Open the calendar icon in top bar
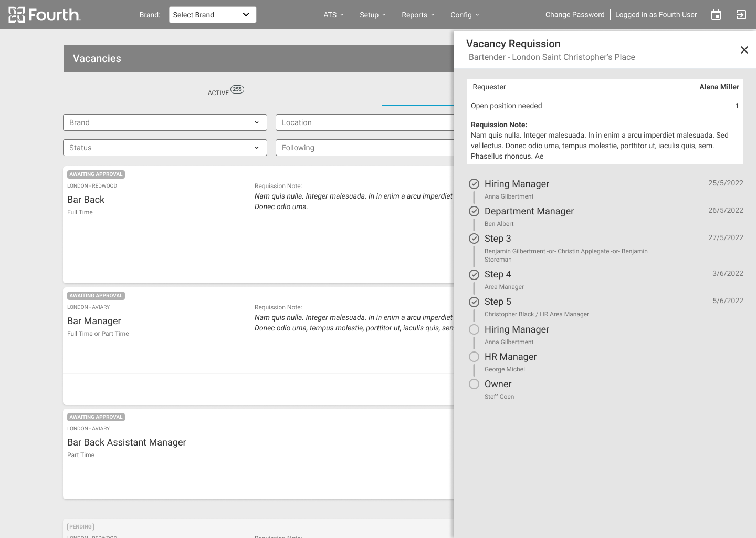The image size is (756, 538). tap(716, 15)
